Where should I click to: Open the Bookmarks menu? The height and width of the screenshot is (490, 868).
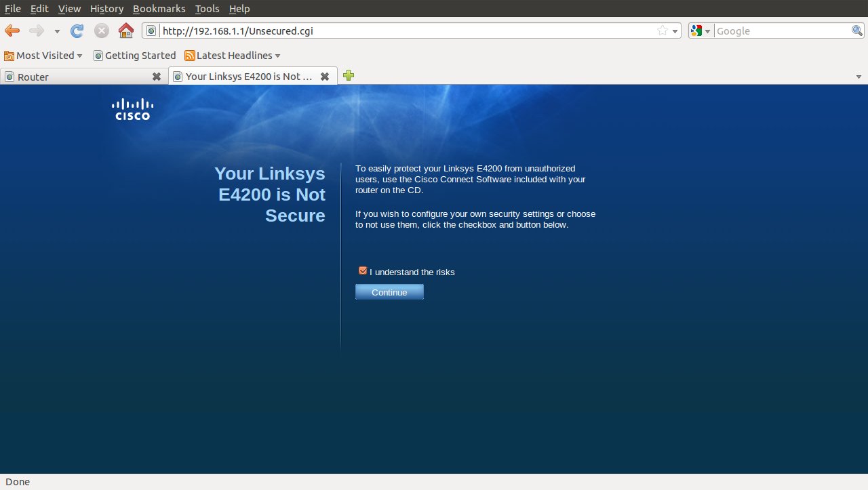[x=159, y=9]
